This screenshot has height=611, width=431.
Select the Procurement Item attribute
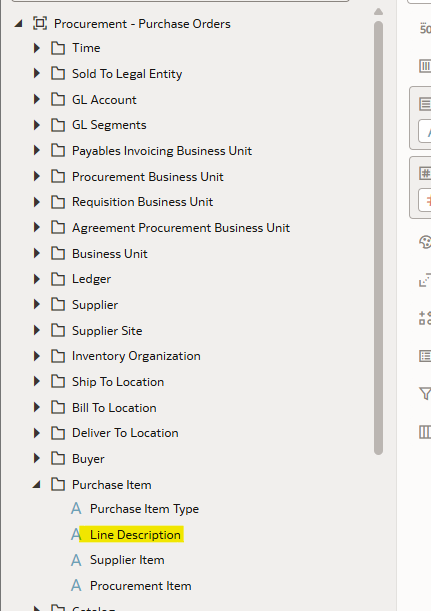pyautogui.click(x=140, y=586)
